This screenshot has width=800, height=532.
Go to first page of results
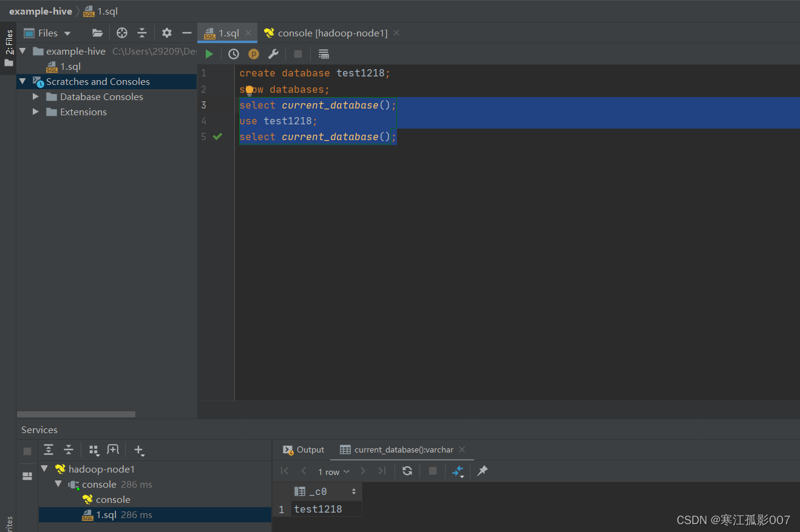click(x=285, y=471)
